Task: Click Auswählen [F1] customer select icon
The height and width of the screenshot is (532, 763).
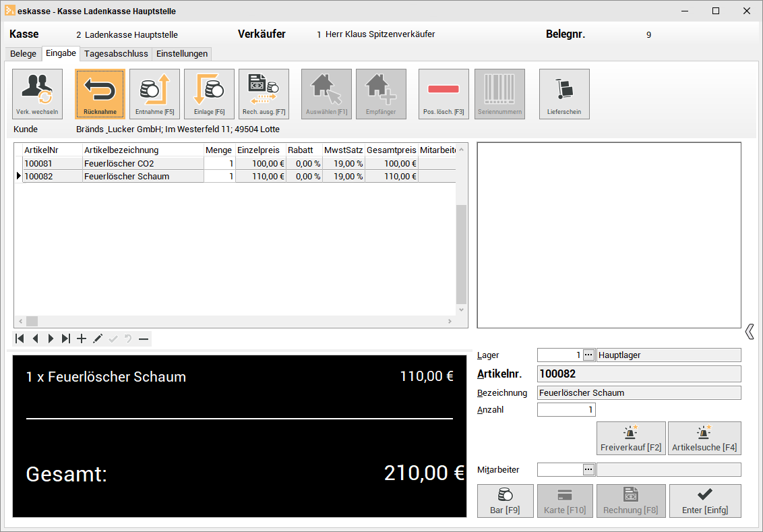Action: point(326,94)
